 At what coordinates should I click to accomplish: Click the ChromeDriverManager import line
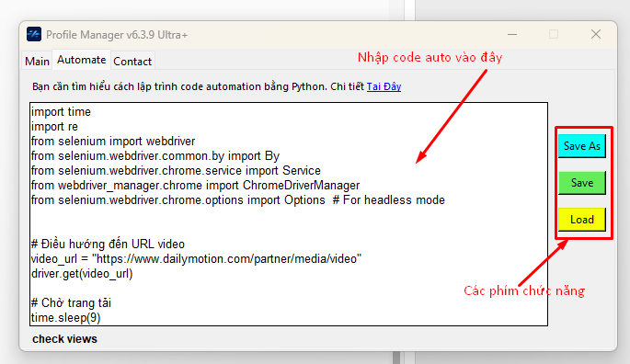(x=195, y=185)
